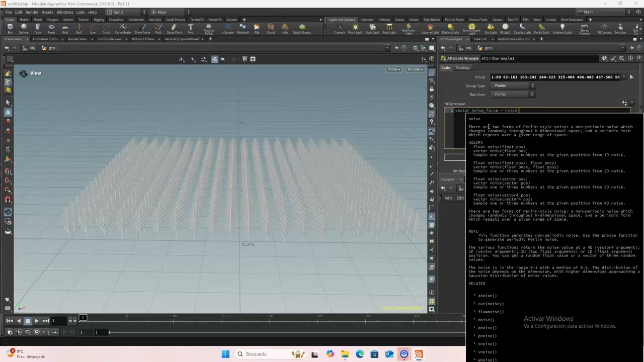Activate the Spray Paint tool
This screenshot has height=362, width=644.
tap(174, 29)
